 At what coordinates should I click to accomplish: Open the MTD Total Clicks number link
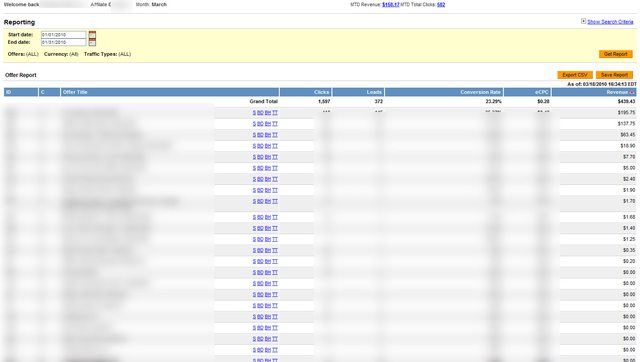[441, 4]
